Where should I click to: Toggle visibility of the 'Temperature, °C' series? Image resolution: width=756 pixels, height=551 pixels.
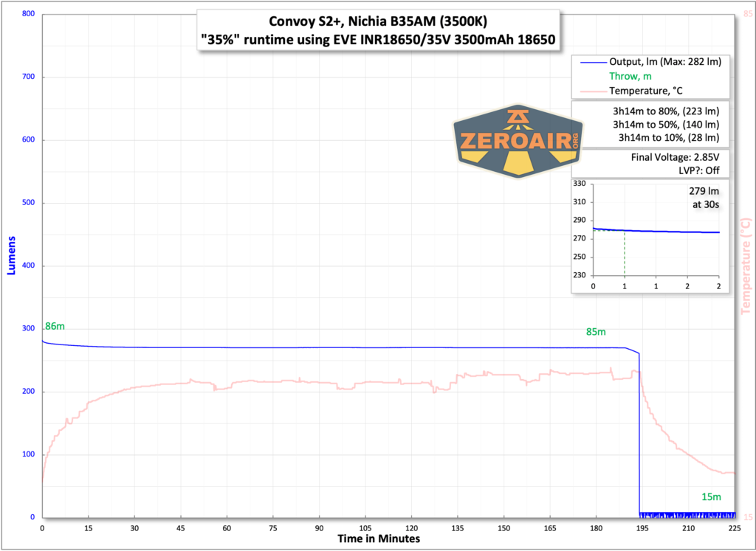653,89
